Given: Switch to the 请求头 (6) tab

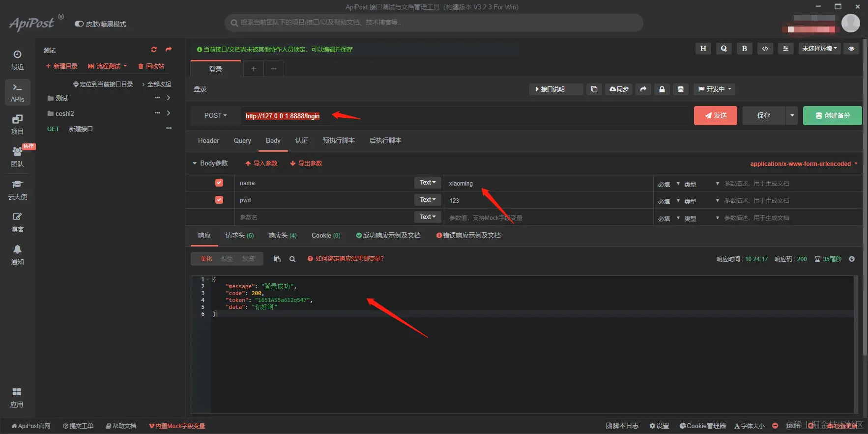Looking at the screenshot, I should coord(239,236).
